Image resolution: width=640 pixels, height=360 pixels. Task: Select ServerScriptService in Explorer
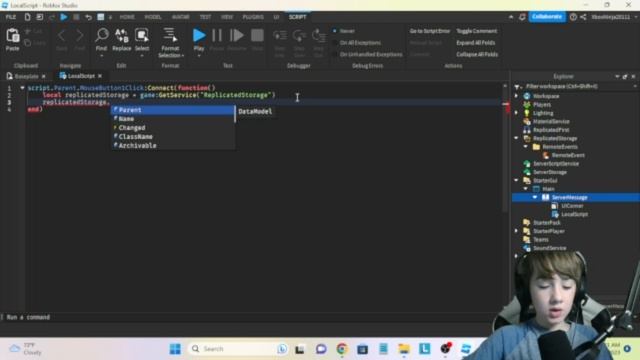(556, 164)
